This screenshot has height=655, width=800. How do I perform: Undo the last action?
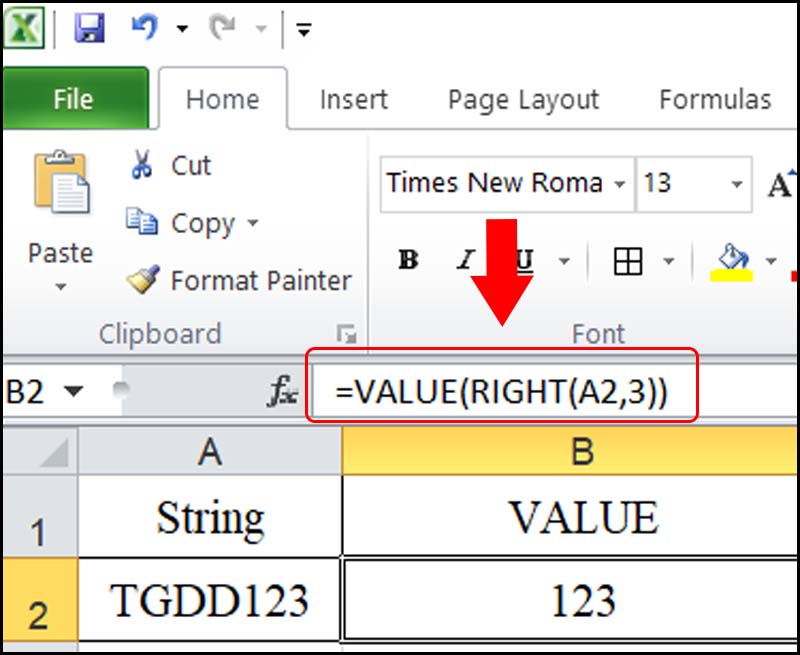click(144, 27)
